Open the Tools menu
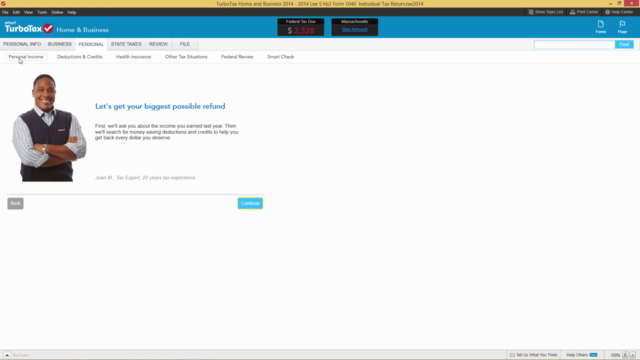The width and height of the screenshot is (640, 360). [42, 12]
